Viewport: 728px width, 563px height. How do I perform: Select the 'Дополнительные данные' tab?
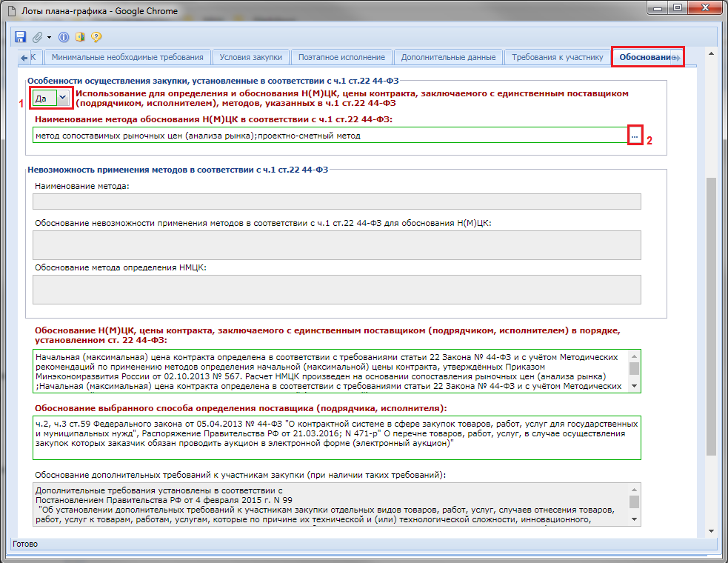coord(448,57)
